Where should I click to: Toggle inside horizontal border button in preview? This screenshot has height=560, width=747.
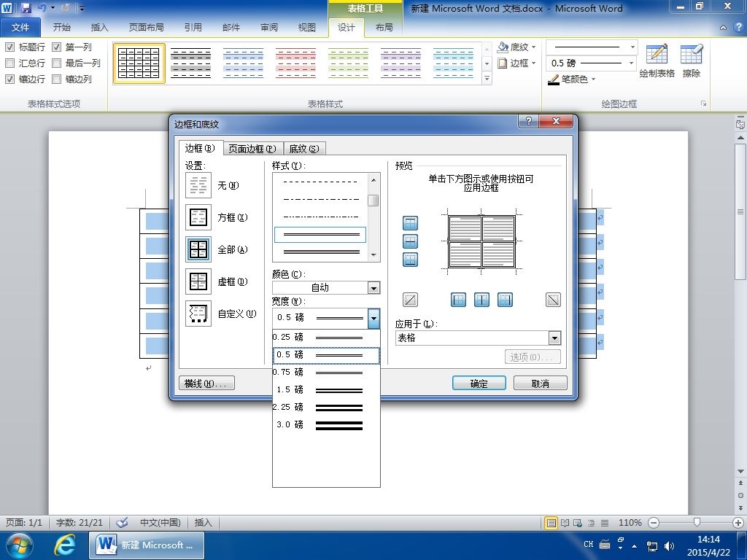pyautogui.click(x=410, y=241)
